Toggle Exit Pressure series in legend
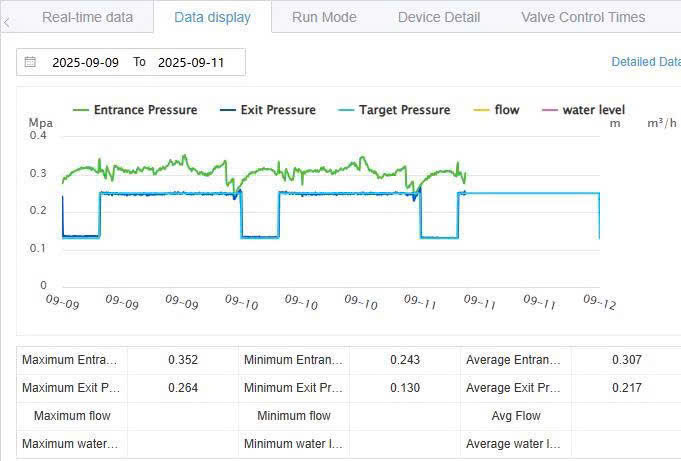 tap(266, 110)
